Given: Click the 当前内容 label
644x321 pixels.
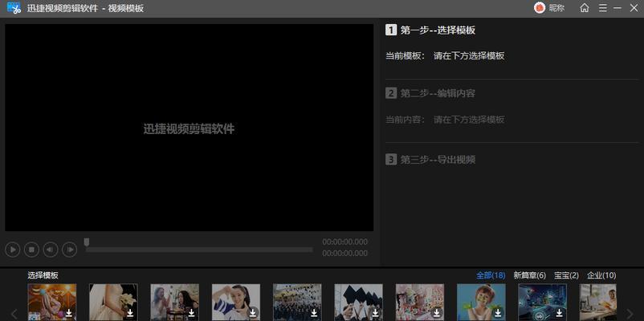Looking at the screenshot, I should pos(406,120).
